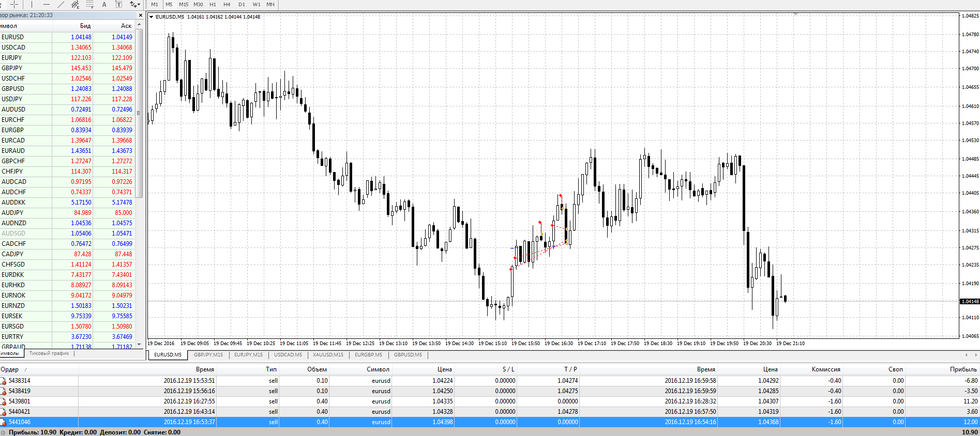Switch chart to D1 timeframe
This screenshot has height=436, width=980.
242,4
